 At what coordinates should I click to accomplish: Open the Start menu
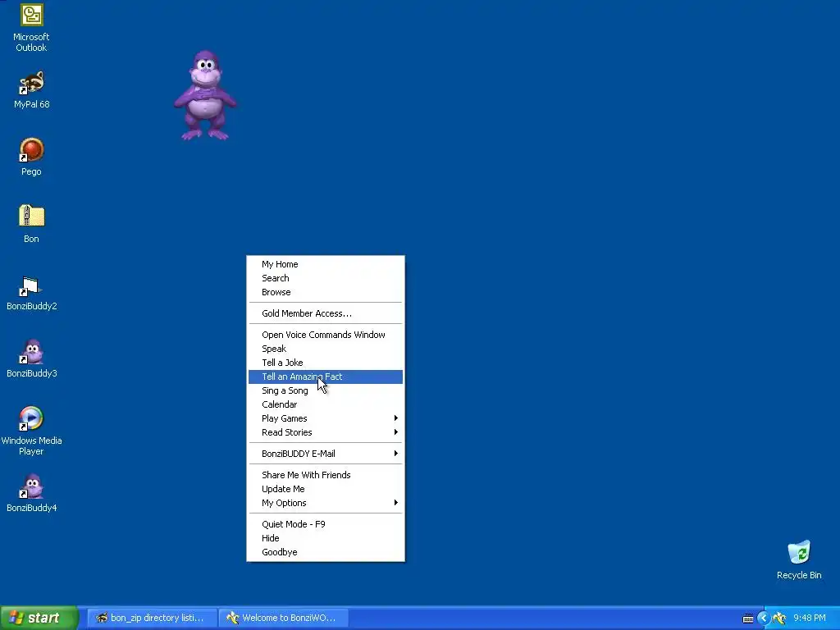point(39,618)
